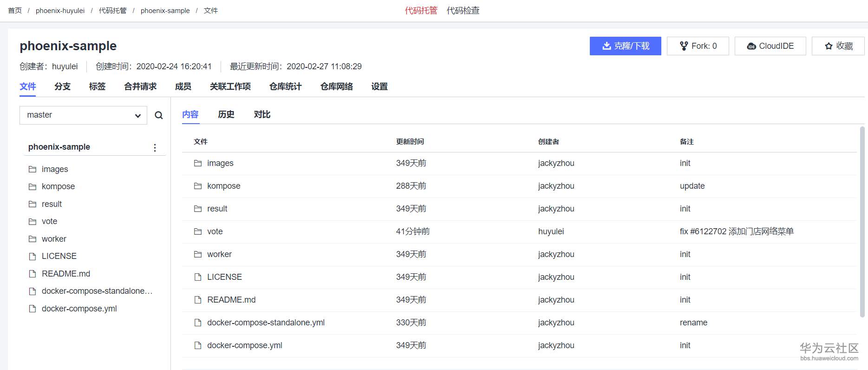Click phoenix-huyulei in the breadcrumb
868x370 pixels.
(x=60, y=11)
